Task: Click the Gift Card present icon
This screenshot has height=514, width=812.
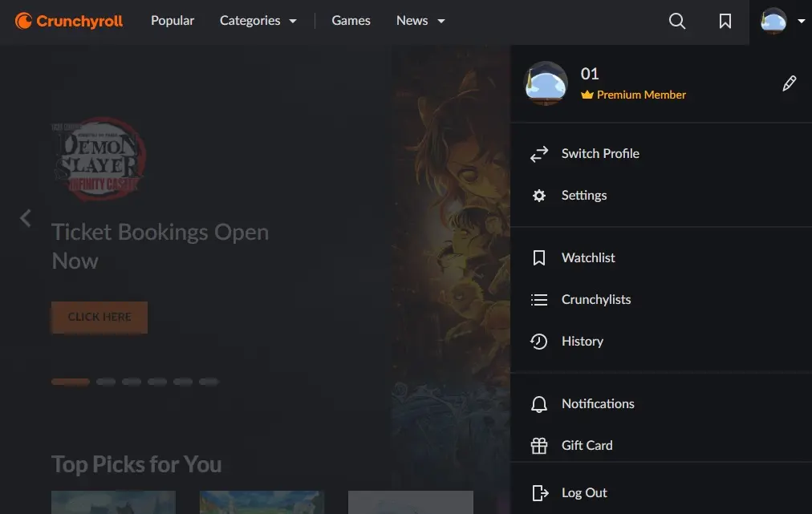Action: [x=539, y=446]
